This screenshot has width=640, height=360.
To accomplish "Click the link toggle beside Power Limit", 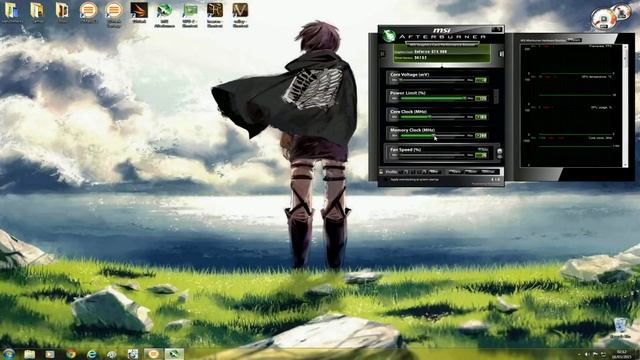I will coord(496,96).
